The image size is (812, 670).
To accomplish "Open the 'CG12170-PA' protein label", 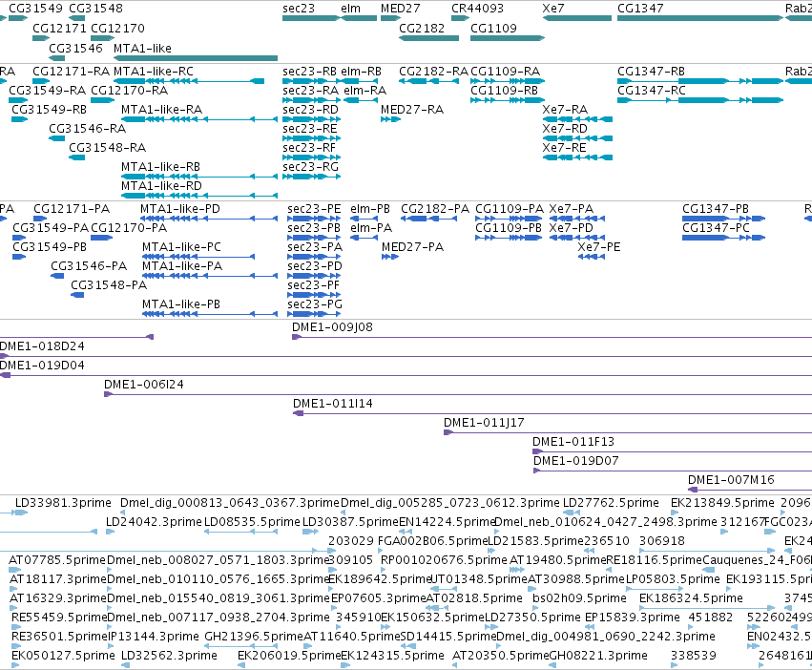I will pos(129,228).
